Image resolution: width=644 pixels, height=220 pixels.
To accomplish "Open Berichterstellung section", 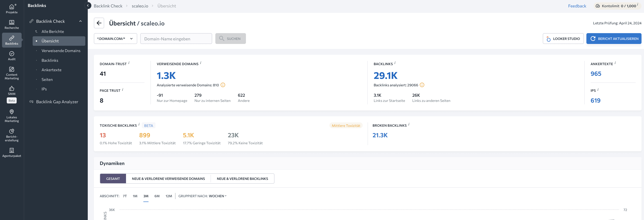I will pyautogui.click(x=12, y=135).
